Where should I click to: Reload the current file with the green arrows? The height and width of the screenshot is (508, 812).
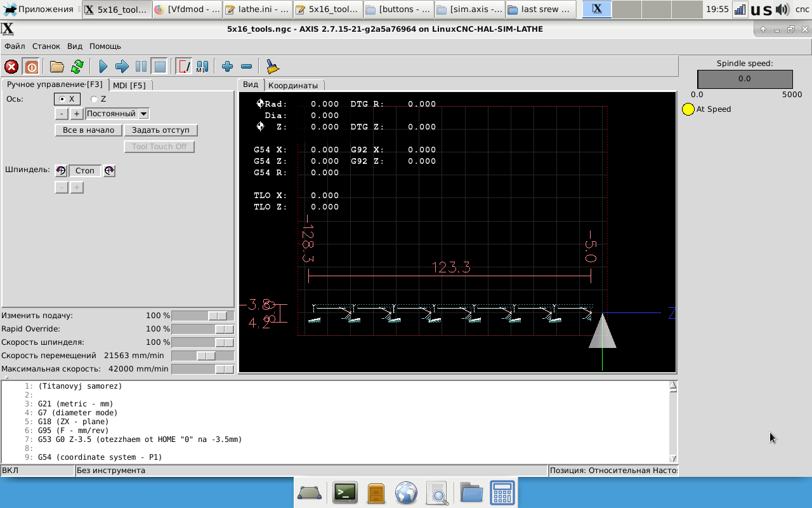[77, 67]
